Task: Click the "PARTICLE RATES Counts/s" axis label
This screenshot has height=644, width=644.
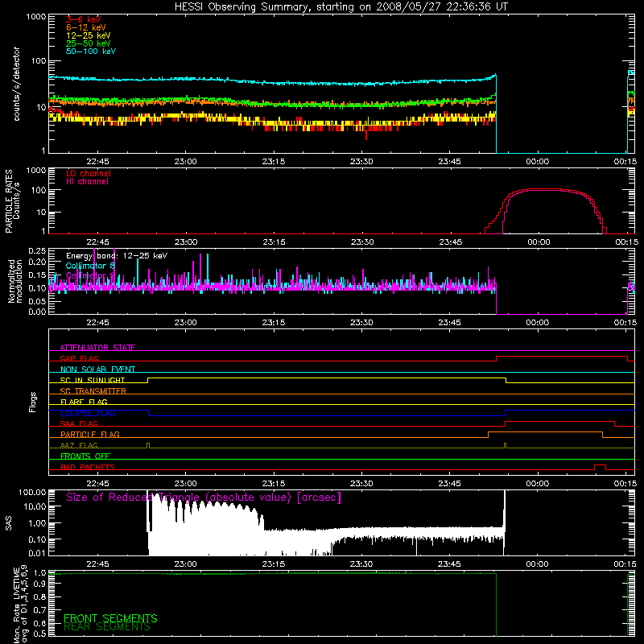Action: click(x=12, y=201)
